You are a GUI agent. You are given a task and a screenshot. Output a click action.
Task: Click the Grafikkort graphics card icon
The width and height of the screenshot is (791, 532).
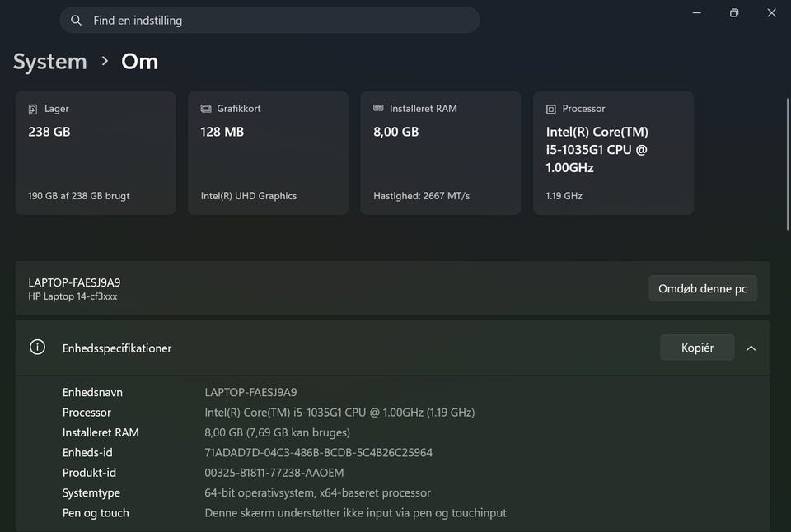[x=206, y=109]
